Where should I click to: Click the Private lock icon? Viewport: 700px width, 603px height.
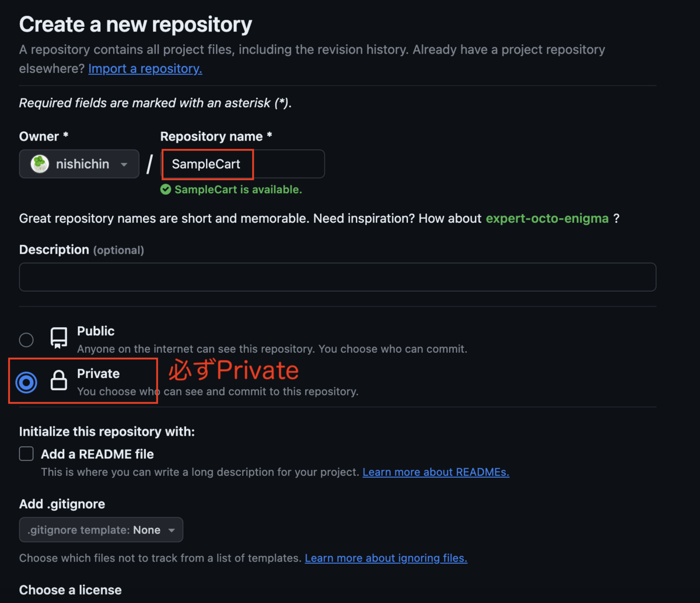coord(58,381)
